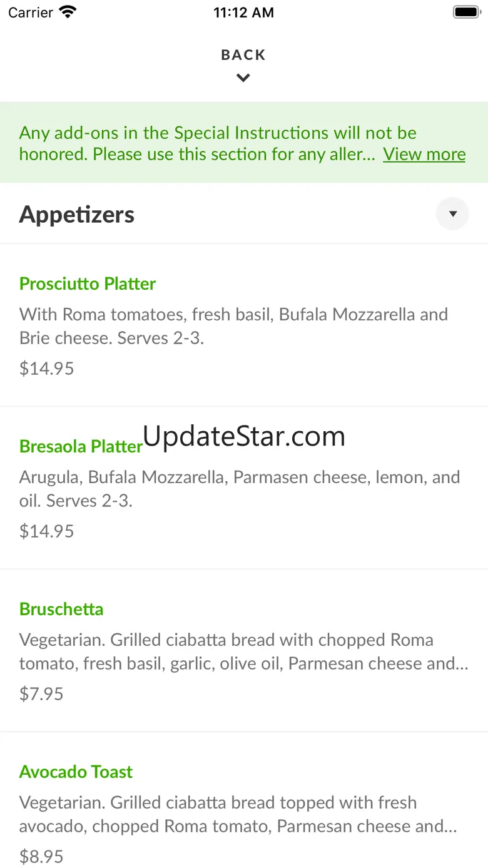Screen dimensions: 488x868
Task: Tap the Prosciutto Platter description text
Action: pyautogui.click(x=233, y=326)
